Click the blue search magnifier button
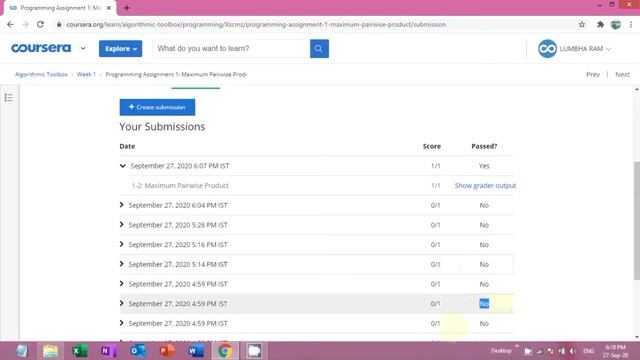This screenshot has height=360, width=640. [x=319, y=49]
